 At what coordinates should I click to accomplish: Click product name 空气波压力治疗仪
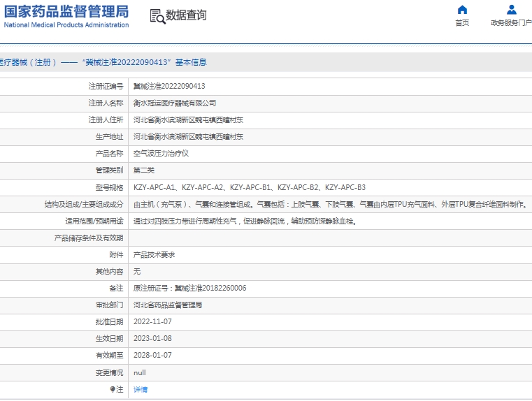[161, 153]
